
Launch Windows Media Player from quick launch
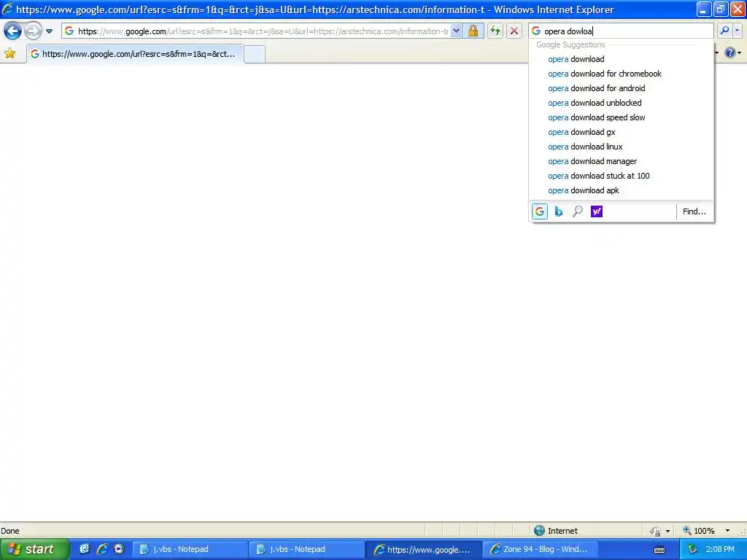(119, 549)
